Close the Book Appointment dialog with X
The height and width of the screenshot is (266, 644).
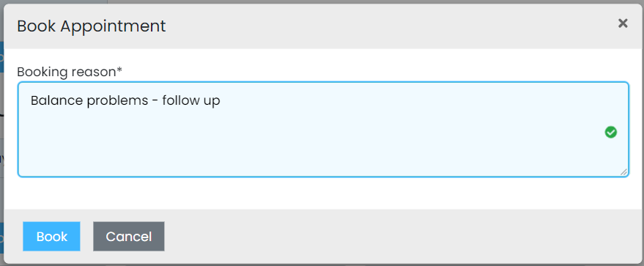click(x=623, y=23)
